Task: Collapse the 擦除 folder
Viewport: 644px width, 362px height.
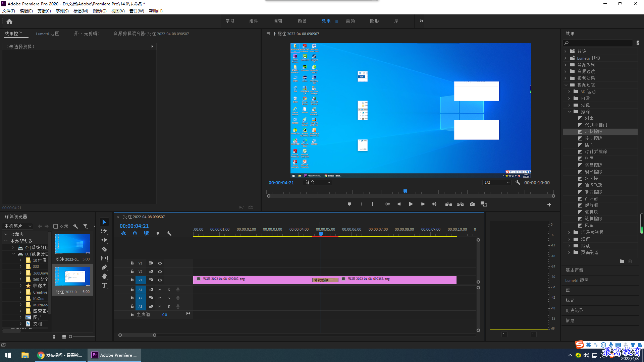Action: [570, 112]
